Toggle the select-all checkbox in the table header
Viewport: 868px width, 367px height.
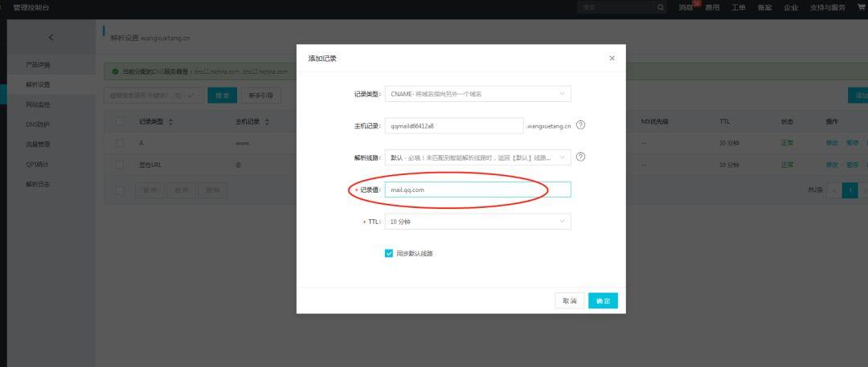pos(120,122)
